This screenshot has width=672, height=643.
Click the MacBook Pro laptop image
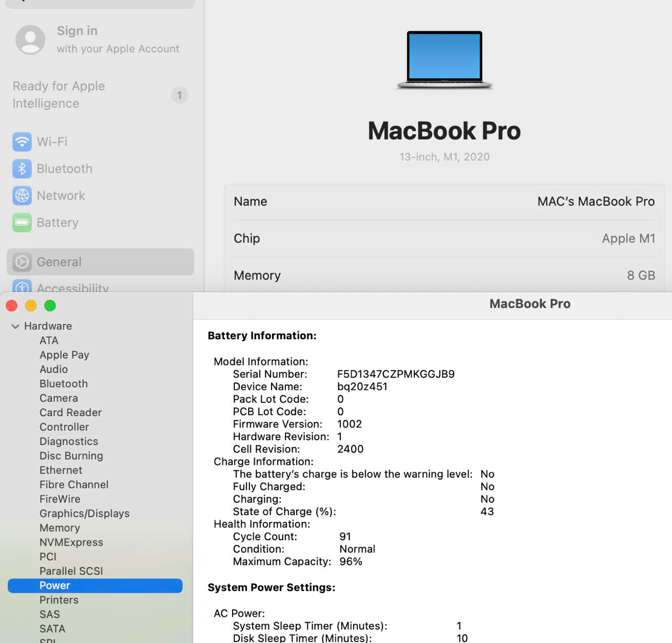(445, 59)
